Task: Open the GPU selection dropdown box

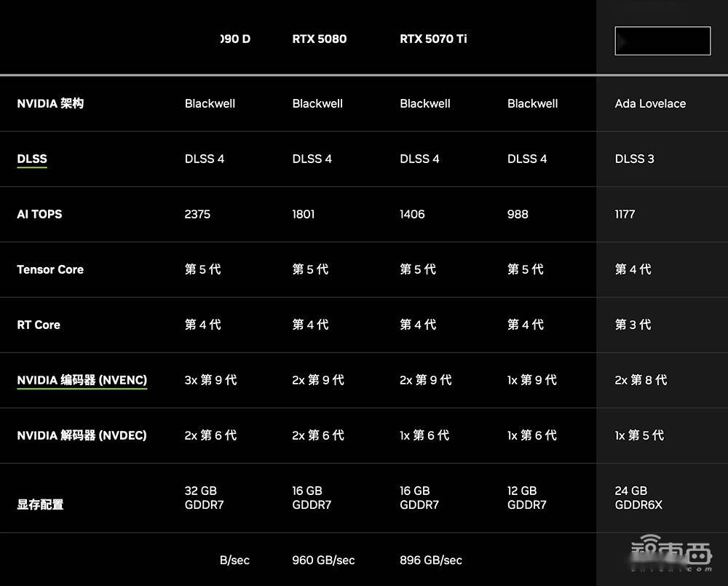Action: (x=662, y=41)
